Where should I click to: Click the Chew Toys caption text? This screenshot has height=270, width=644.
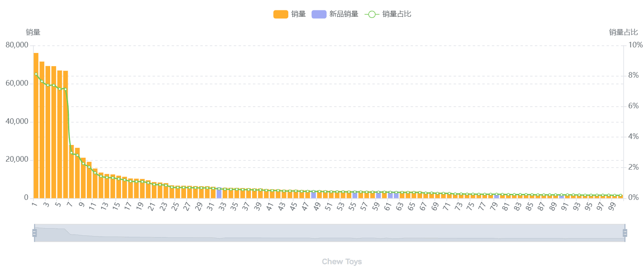(342, 262)
